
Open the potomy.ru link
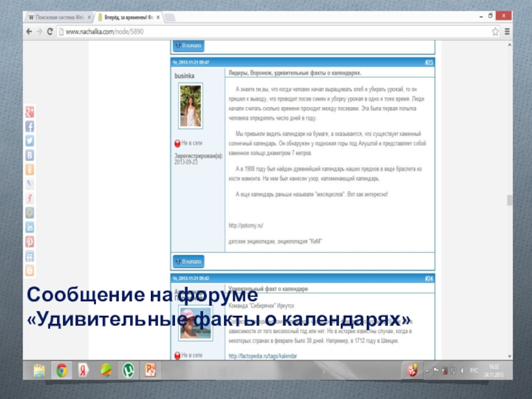tap(246, 225)
